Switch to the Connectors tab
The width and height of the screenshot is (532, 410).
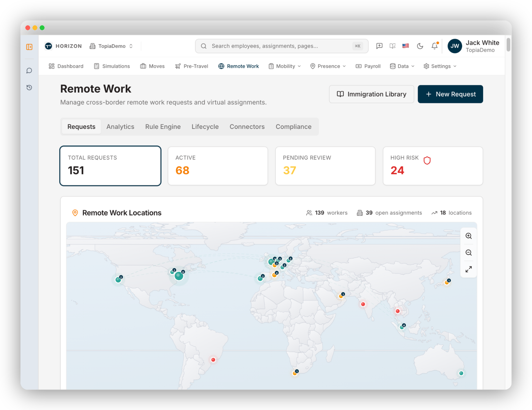coord(247,127)
